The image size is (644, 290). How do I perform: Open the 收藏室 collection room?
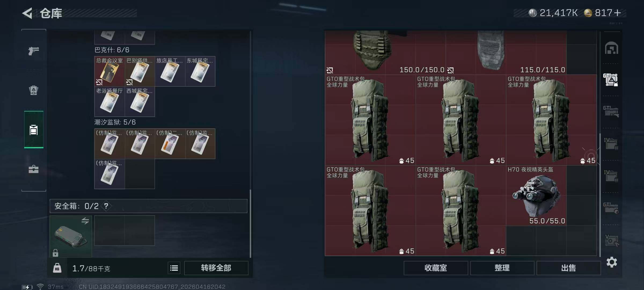436,268
